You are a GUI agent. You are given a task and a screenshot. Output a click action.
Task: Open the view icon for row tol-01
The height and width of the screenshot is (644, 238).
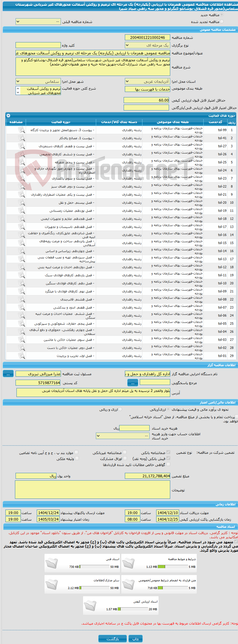coord(22,356)
